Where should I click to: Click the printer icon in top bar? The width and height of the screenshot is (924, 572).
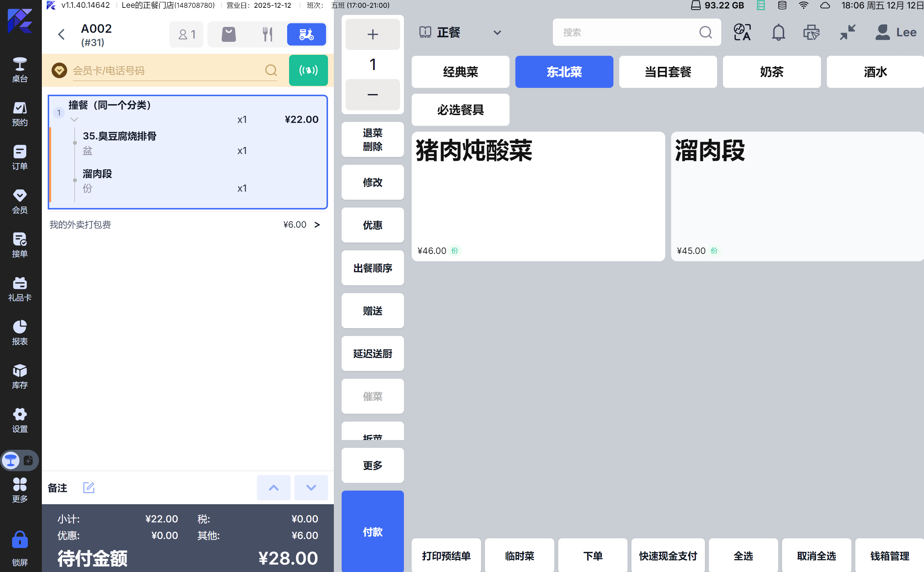coord(811,32)
